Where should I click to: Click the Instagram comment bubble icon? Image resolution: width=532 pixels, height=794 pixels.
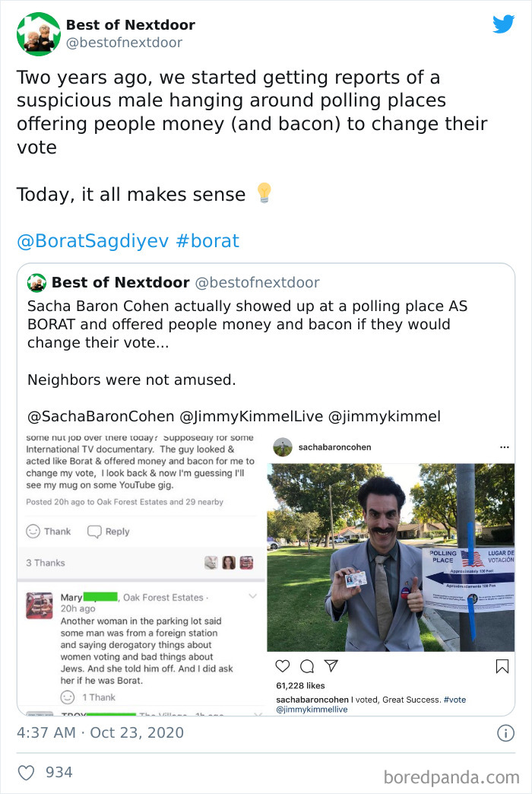tap(306, 665)
